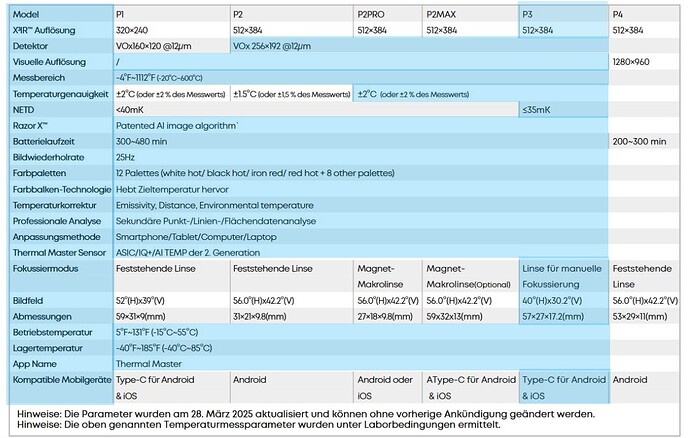The width and height of the screenshot is (690, 438).
Task: Select the P2MAX column header
Action: [441, 15]
